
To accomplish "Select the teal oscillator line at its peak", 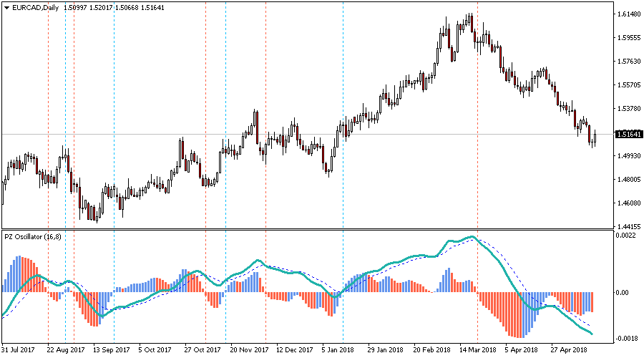I will point(472,236).
